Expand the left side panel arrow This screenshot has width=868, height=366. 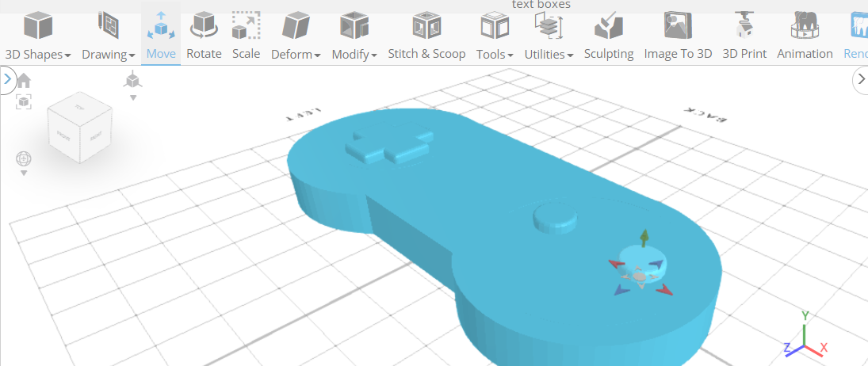click(x=6, y=79)
